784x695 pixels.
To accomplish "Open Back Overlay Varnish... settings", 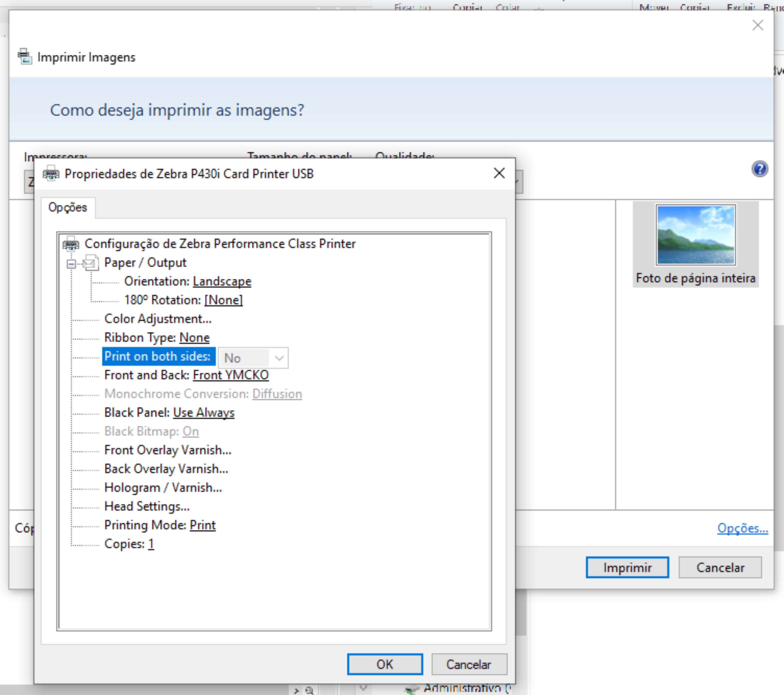I will [166, 469].
